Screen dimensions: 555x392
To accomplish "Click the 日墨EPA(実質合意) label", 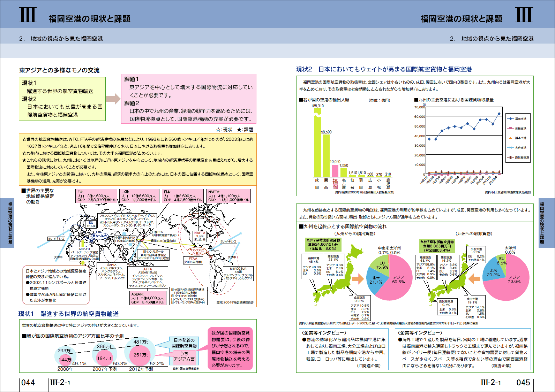I will click(x=163, y=241).
